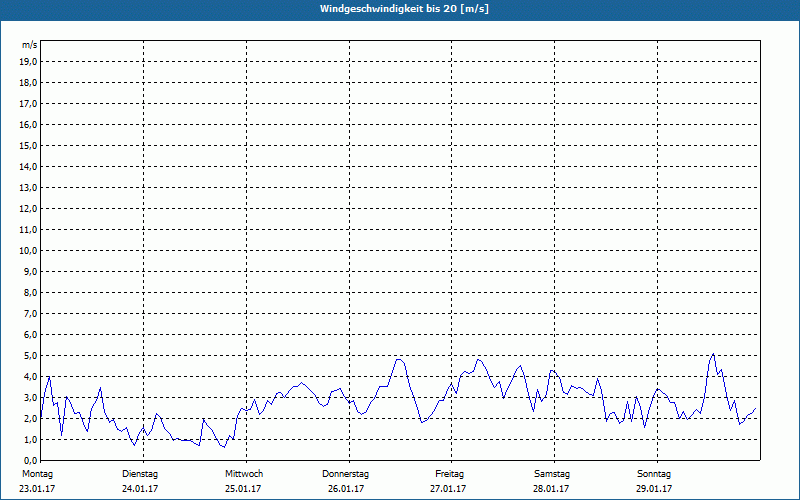800x500 pixels.
Task: Select the date 28.01.17
Action: pos(551,489)
